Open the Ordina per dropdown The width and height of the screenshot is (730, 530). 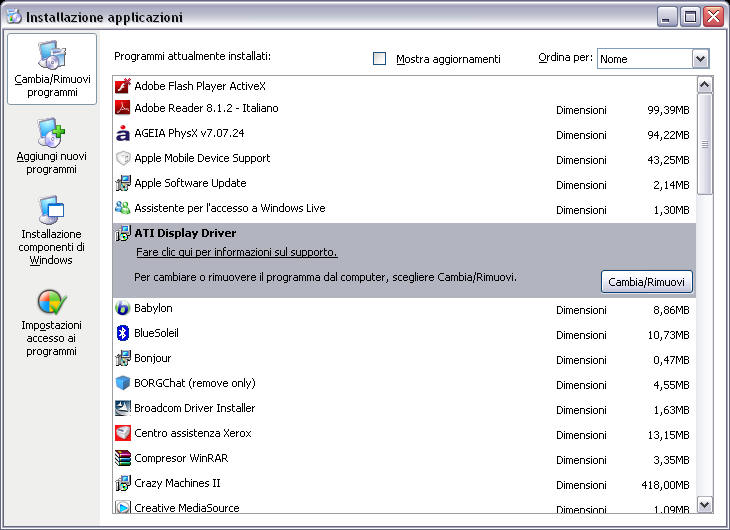(701, 59)
